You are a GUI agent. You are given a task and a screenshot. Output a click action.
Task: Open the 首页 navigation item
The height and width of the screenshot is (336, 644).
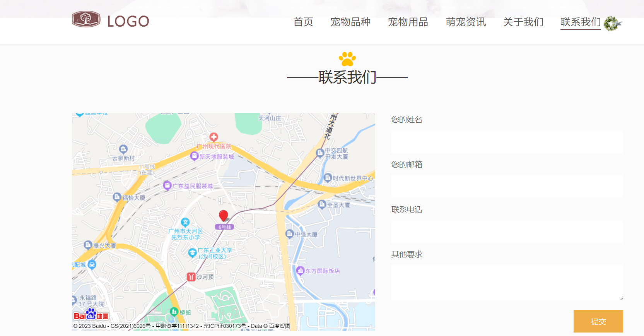(303, 22)
